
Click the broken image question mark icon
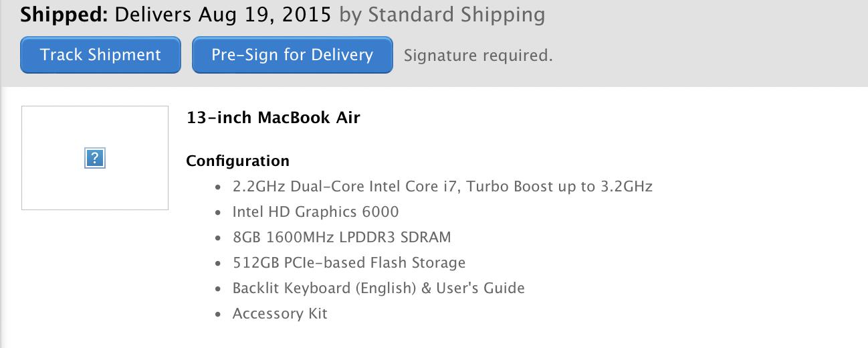[x=95, y=159]
